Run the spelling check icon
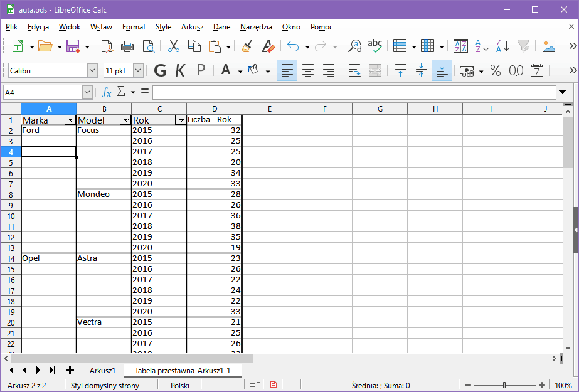This screenshot has width=579, height=392. [375, 46]
